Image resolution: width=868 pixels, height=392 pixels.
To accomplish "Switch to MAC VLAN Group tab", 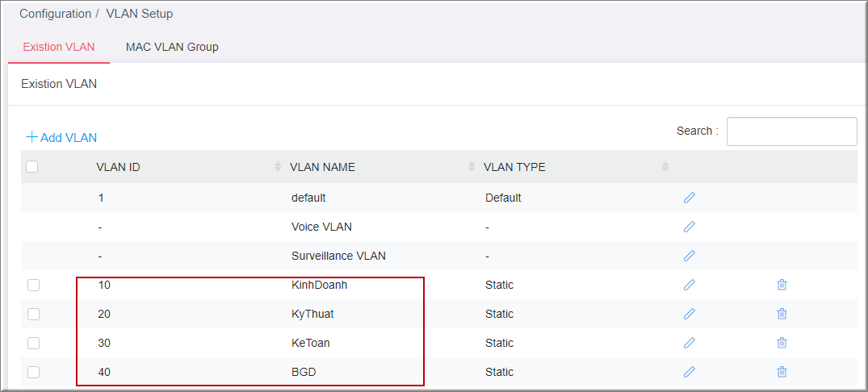I will [x=172, y=47].
